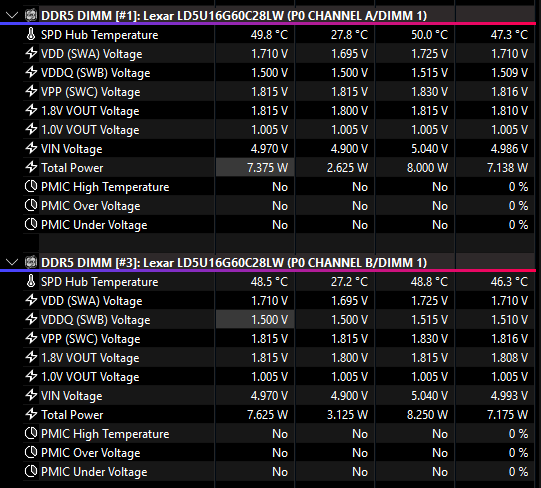The image size is (541, 488).
Task: Select VDD (SWA) Voltage row under DIMM [#1]
Action: pos(279,53)
